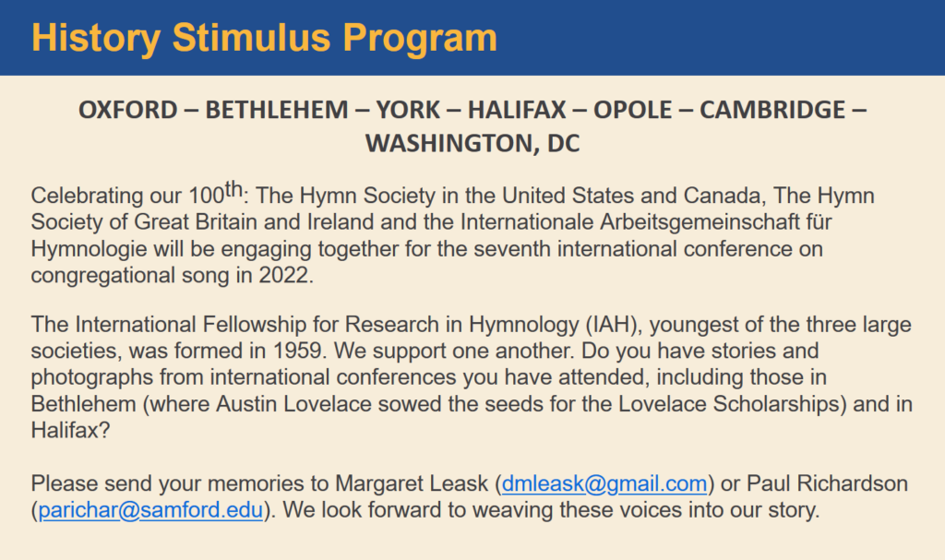Click the name Paul Richardson
The height and width of the screenshot is (560, 945).
[827, 483]
